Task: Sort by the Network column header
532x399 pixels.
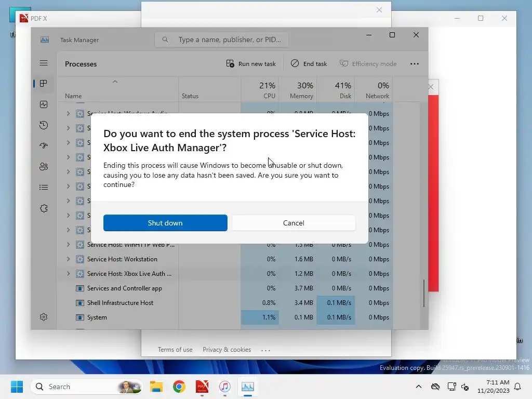Action: (x=374, y=90)
